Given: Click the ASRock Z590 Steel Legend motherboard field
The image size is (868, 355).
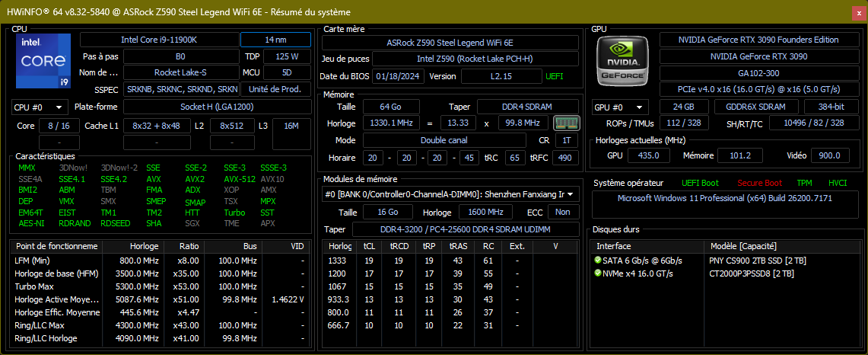Looking at the screenshot, I should (x=450, y=43).
